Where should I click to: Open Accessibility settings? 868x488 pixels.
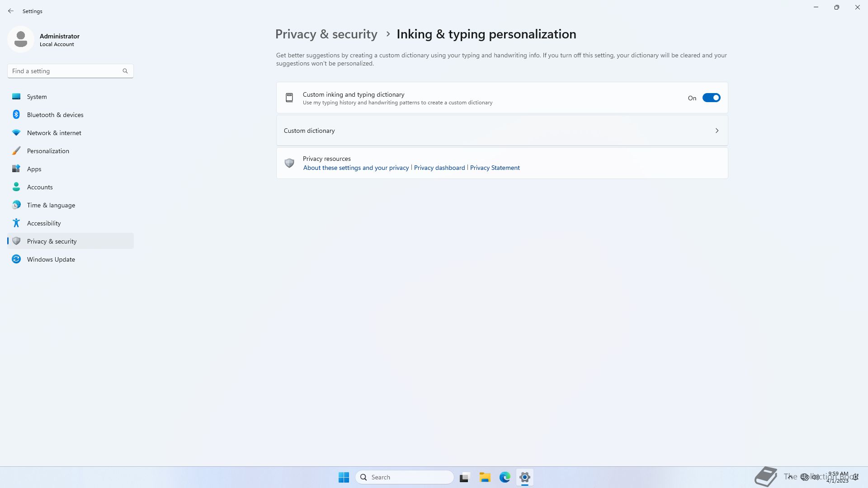(x=43, y=223)
